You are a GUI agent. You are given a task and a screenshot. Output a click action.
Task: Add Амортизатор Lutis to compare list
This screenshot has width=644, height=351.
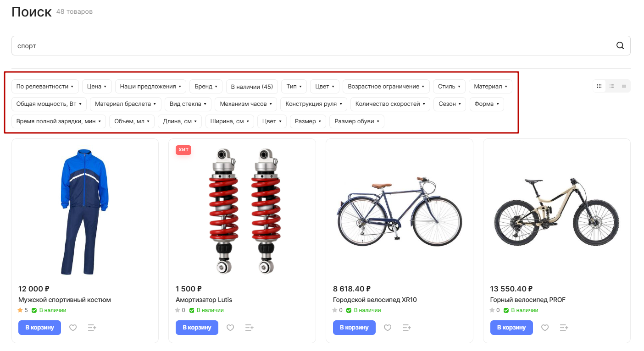coord(250,328)
